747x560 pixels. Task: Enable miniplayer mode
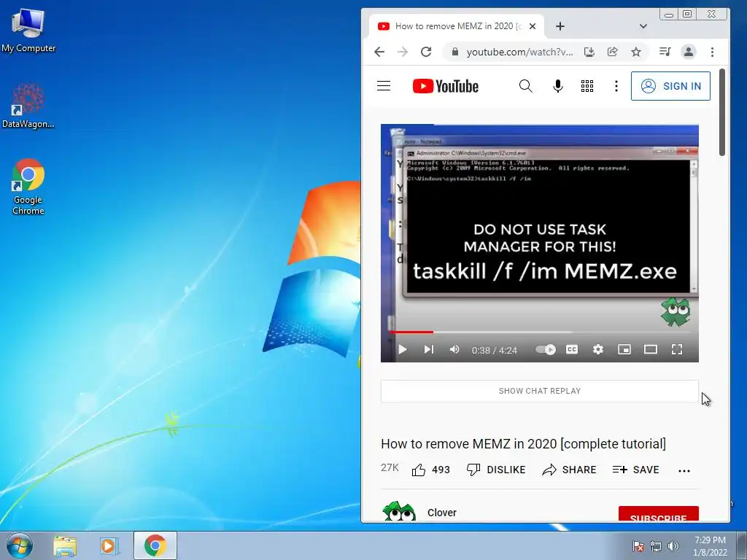[624, 350]
